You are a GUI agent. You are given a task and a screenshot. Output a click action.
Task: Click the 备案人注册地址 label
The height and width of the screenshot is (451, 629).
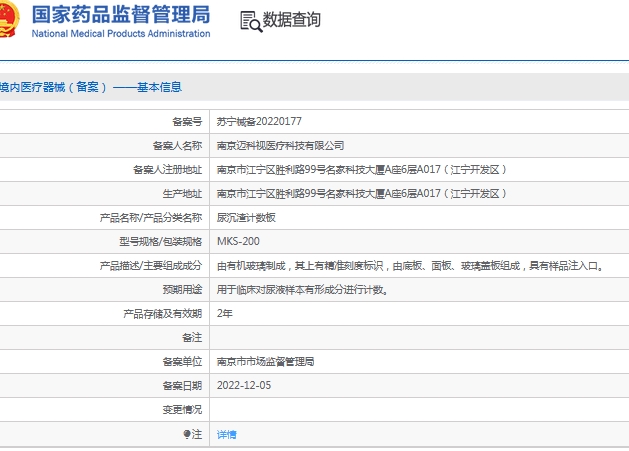(167, 169)
